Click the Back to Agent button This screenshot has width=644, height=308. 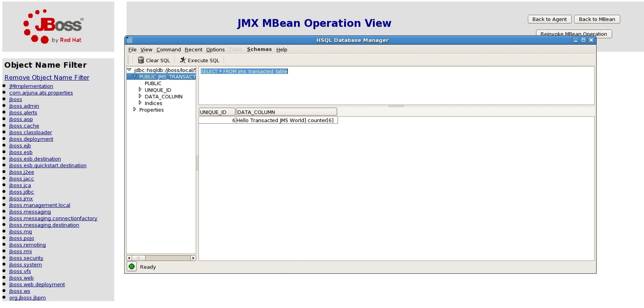549,19
